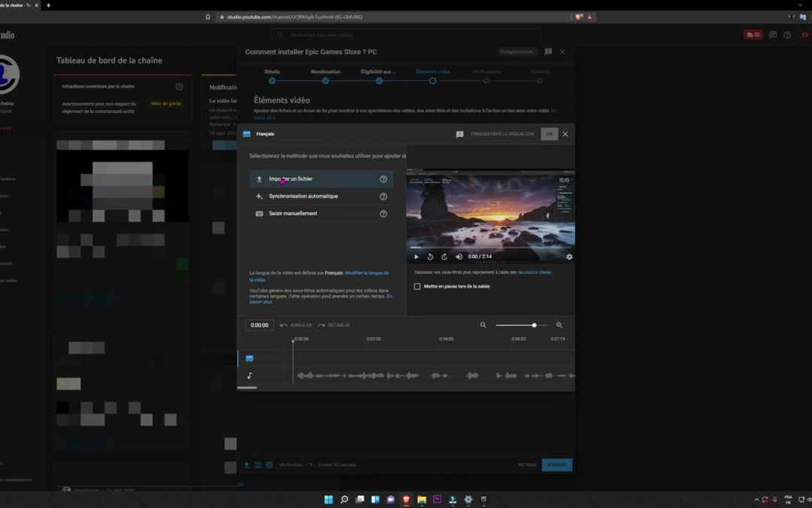Click the Suivant button
Viewport: 812px width, 508px height.
click(557, 465)
